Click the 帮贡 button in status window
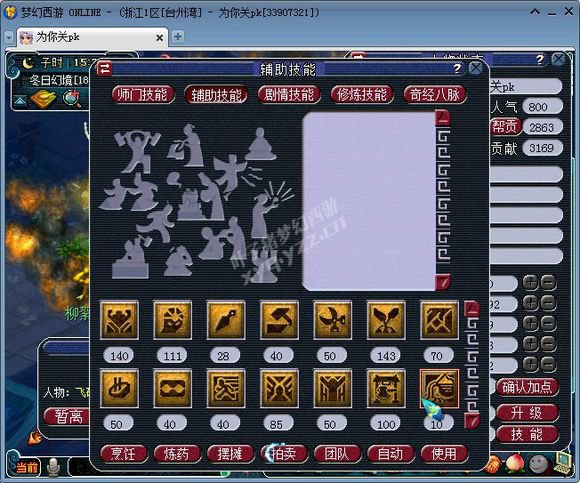Viewport: 580px width, 483px height. 505,127
